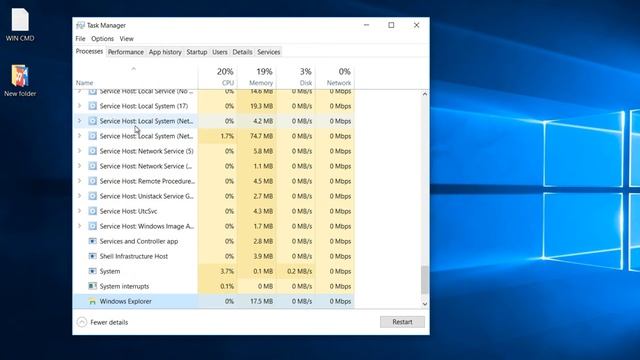
Task: Click the scrollbar down arrow
Action: (x=424, y=304)
